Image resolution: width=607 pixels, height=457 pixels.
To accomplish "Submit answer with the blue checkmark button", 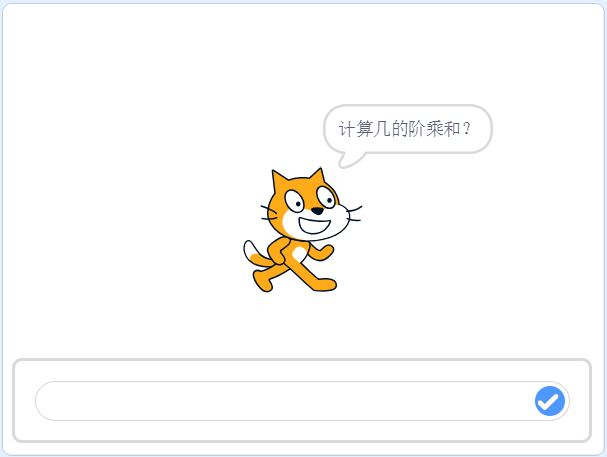I will click(550, 401).
